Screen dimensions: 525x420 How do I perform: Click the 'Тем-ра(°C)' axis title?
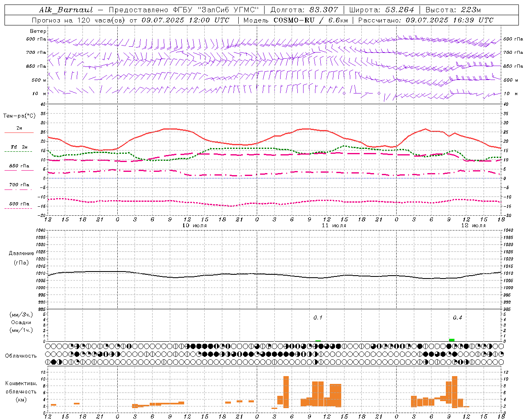click(x=19, y=116)
